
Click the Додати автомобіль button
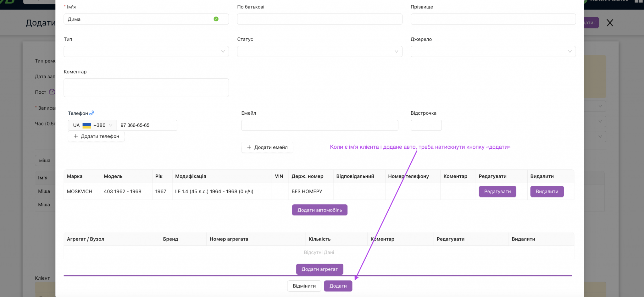point(319,210)
